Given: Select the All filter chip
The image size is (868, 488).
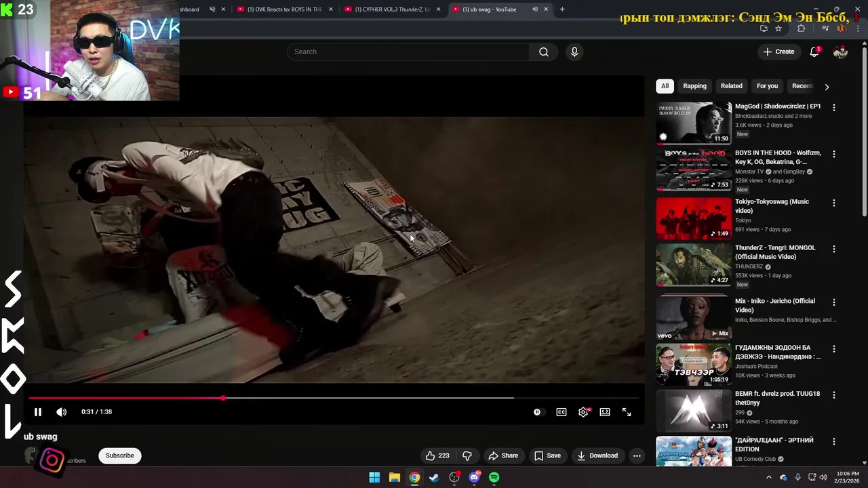Looking at the screenshot, I should pos(665,86).
